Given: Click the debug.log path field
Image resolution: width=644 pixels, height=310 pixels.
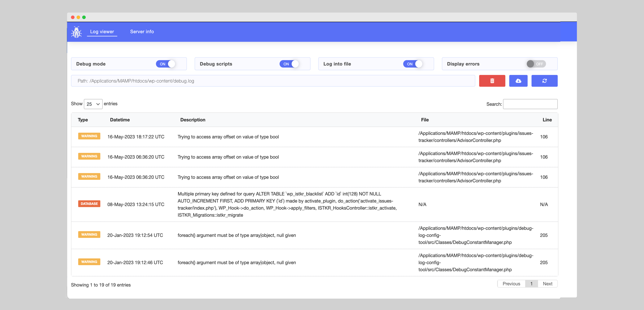Looking at the screenshot, I should coord(273,81).
